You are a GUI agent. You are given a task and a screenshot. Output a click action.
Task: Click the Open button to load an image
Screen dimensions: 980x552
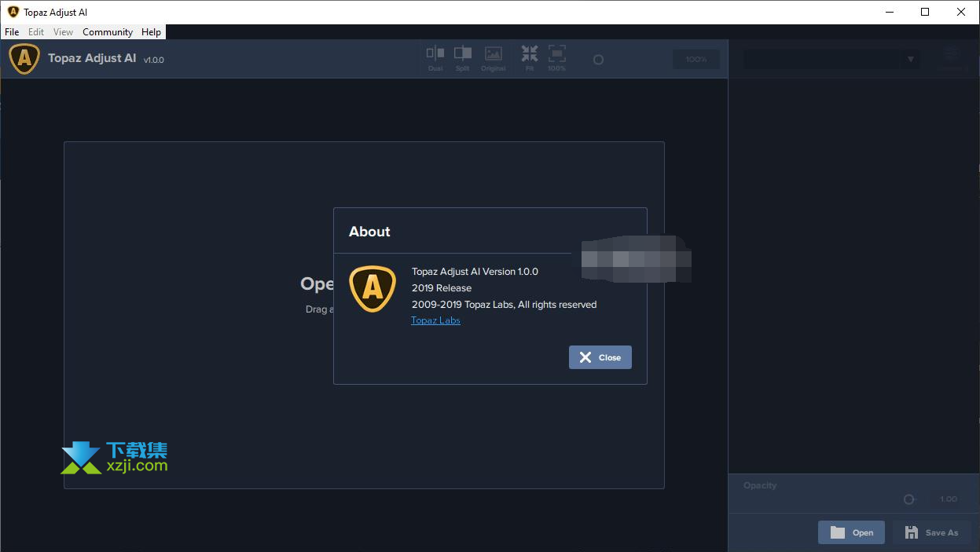(851, 532)
